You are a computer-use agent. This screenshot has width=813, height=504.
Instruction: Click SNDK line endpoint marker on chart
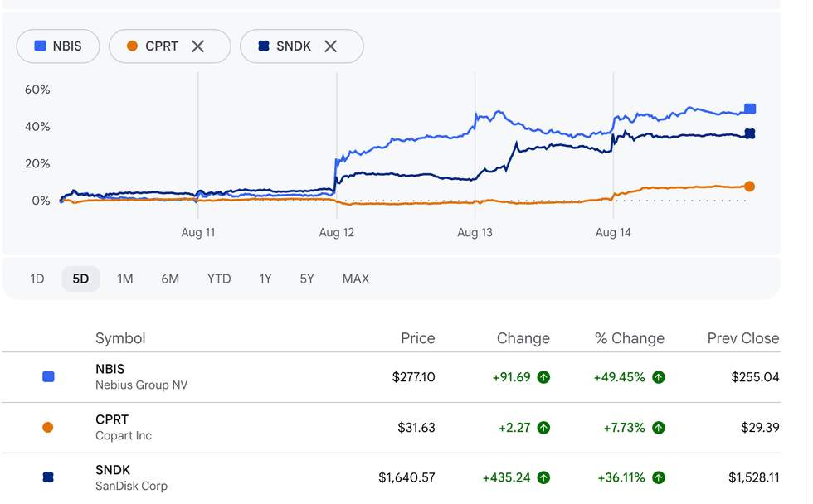tap(750, 134)
